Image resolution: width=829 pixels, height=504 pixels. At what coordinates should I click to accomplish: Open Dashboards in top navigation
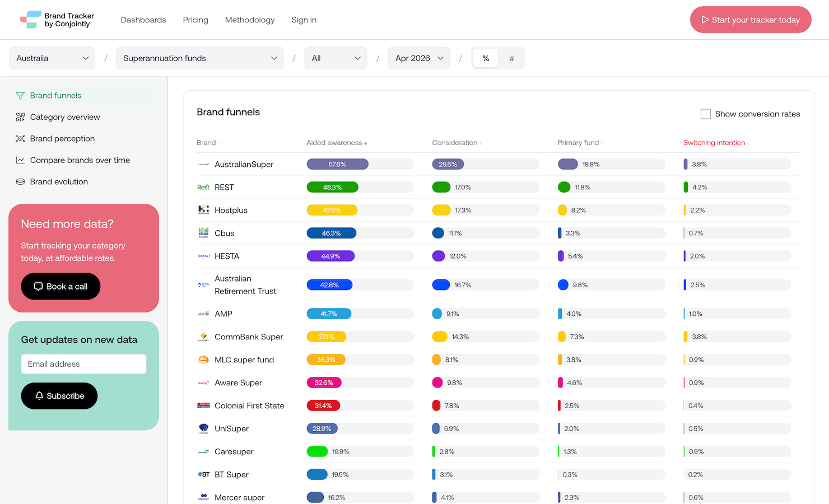143,20
